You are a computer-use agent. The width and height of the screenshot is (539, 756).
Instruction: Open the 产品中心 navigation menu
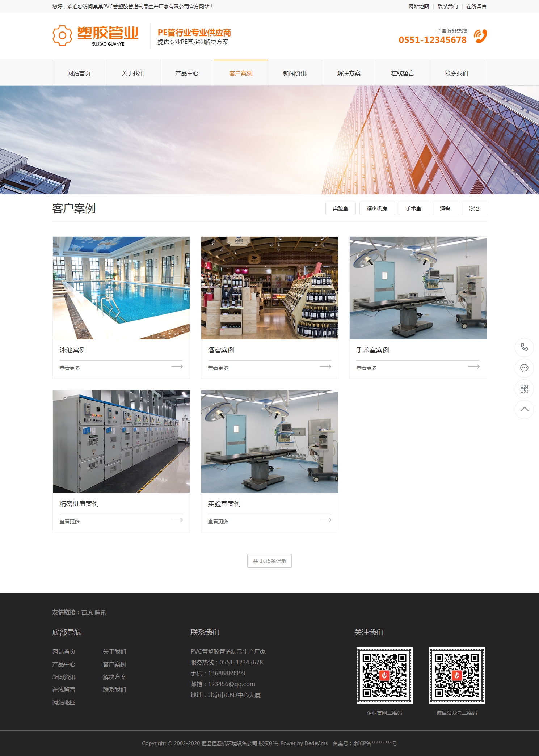pyautogui.click(x=187, y=73)
